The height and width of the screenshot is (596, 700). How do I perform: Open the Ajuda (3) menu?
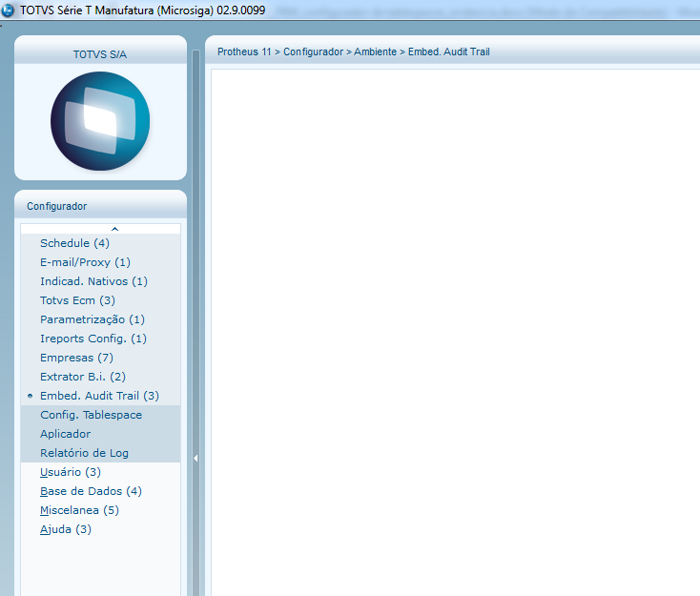(66, 529)
